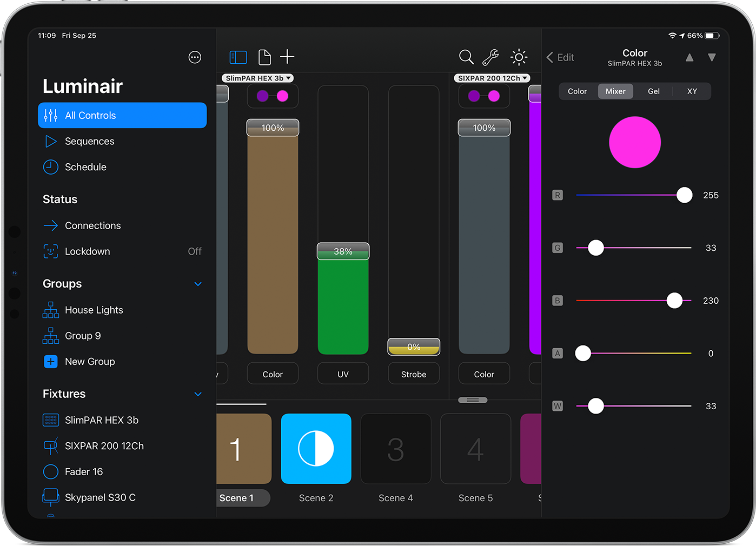Tap the Strobe label button
The image size is (756, 546).
(414, 374)
